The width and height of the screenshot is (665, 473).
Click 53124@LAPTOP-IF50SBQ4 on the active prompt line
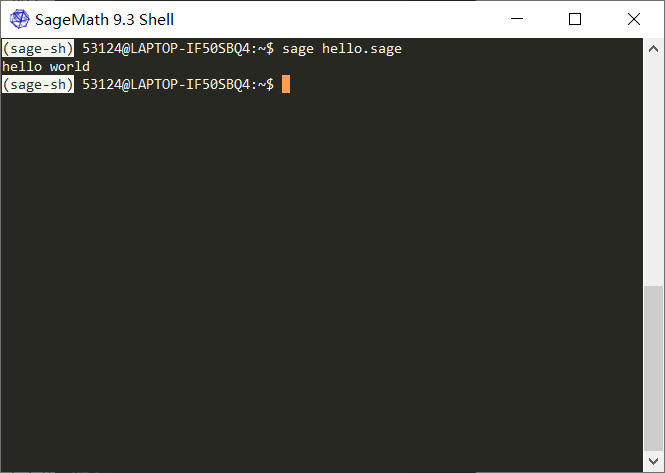point(166,84)
